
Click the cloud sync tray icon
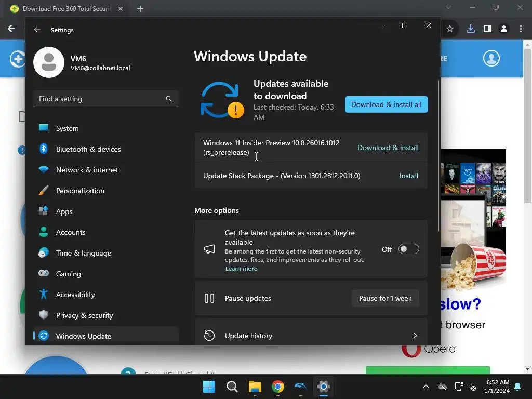click(443, 387)
